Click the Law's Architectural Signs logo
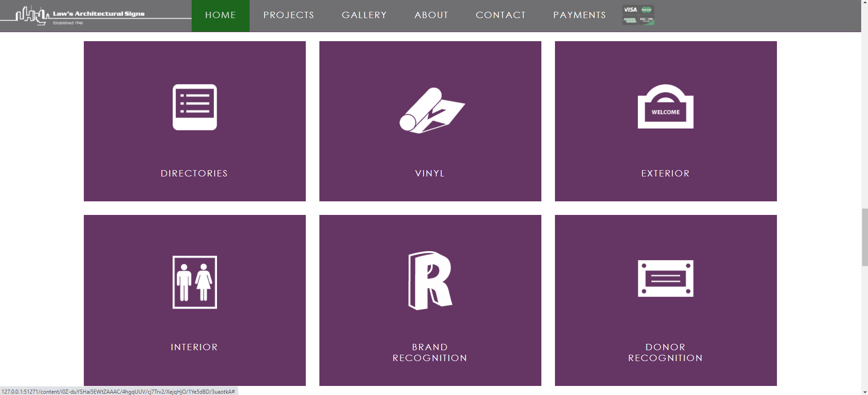 (x=95, y=15)
